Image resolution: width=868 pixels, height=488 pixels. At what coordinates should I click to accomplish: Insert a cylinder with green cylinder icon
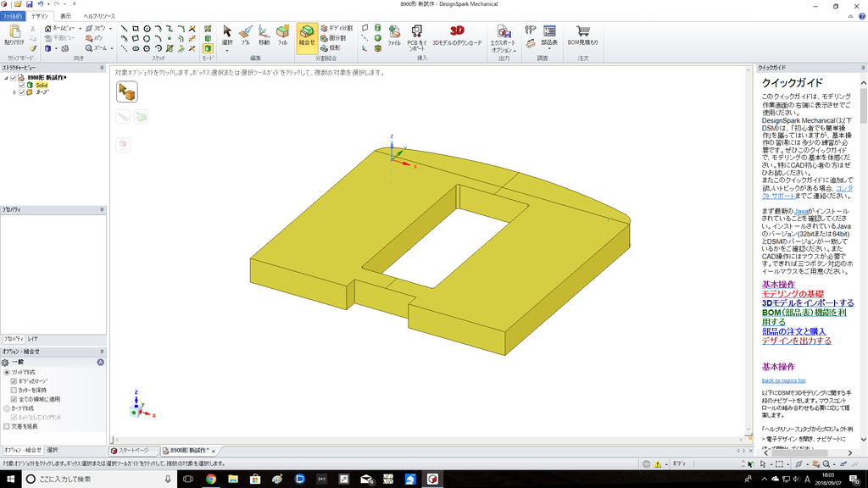[378, 28]
